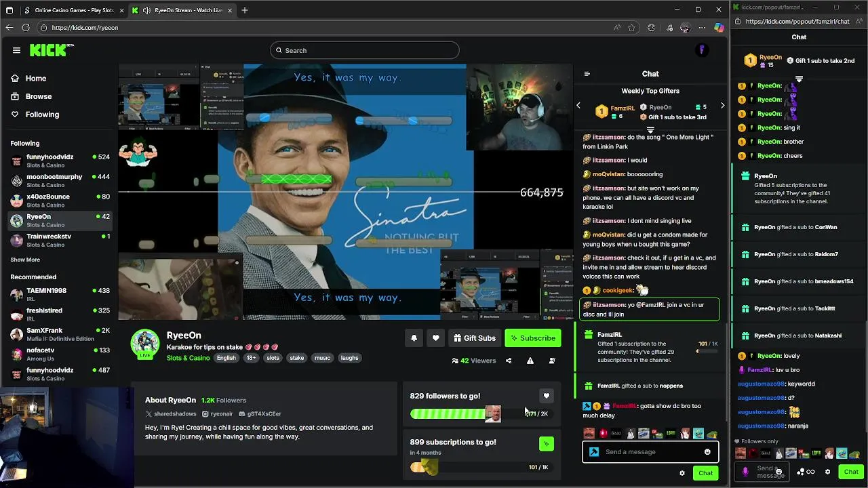The width and height of the screenshot is (868, 488).
Task: Expand leaderboard in popout chat window
Action: pyautogui.click(x=799, y=79)
